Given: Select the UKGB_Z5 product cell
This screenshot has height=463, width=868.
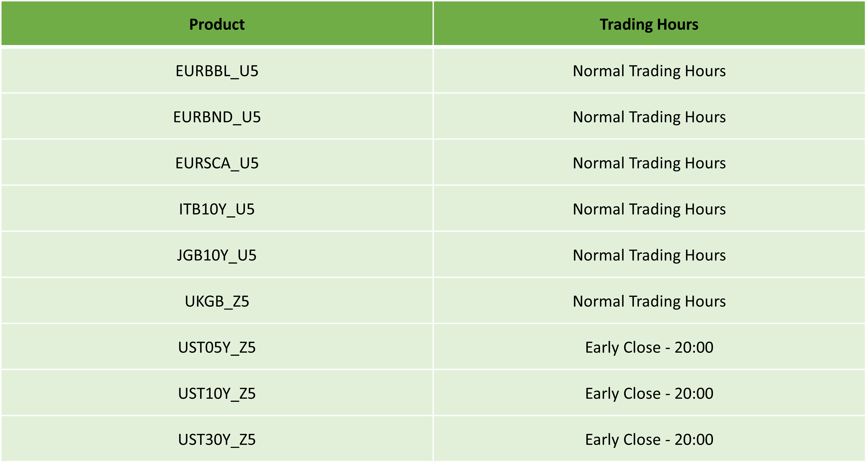Looking at the screenshot, I should click(217, 301).
